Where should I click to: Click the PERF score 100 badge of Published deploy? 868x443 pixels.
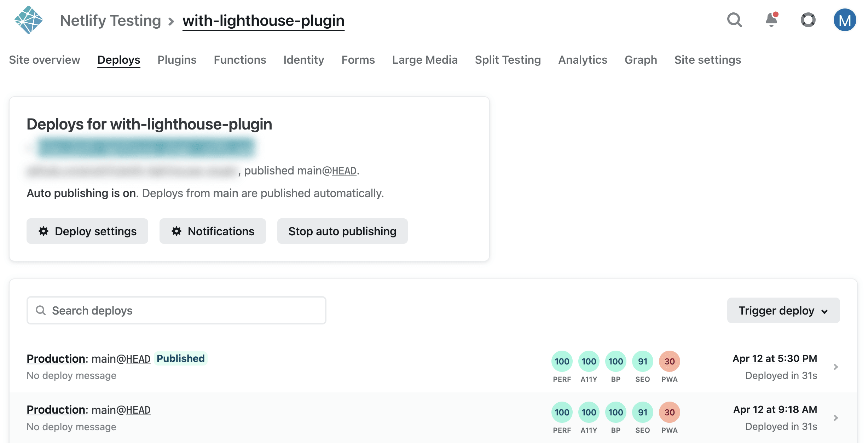(562, 361)
